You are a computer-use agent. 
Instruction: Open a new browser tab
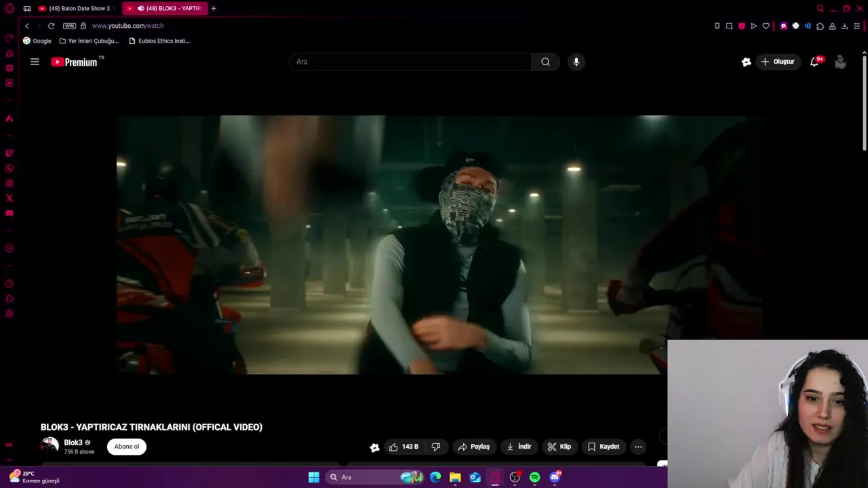tap(214, 8)
